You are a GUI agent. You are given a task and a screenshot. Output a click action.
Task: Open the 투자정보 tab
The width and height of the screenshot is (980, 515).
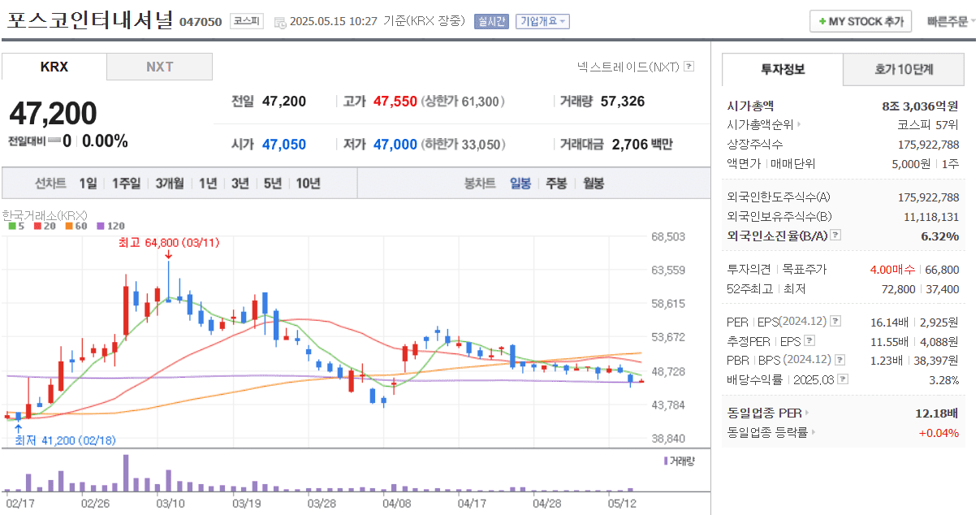[783, 69]
